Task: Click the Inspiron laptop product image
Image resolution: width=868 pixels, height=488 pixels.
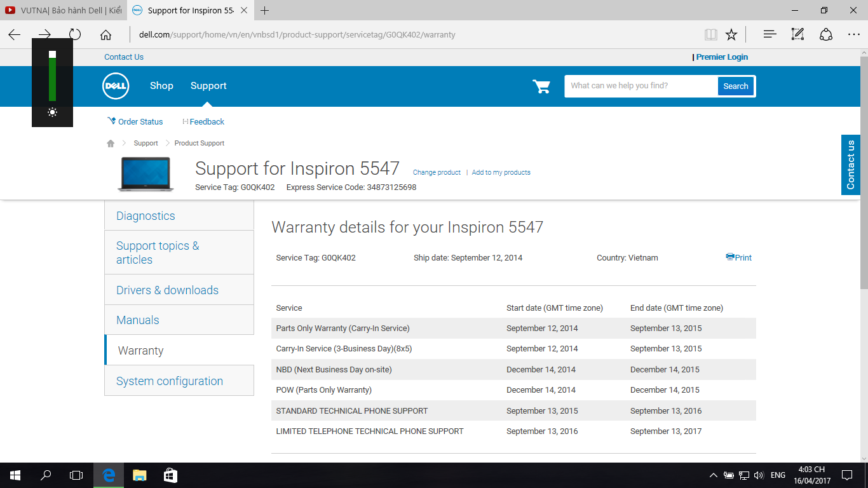Action: point(146,174)
